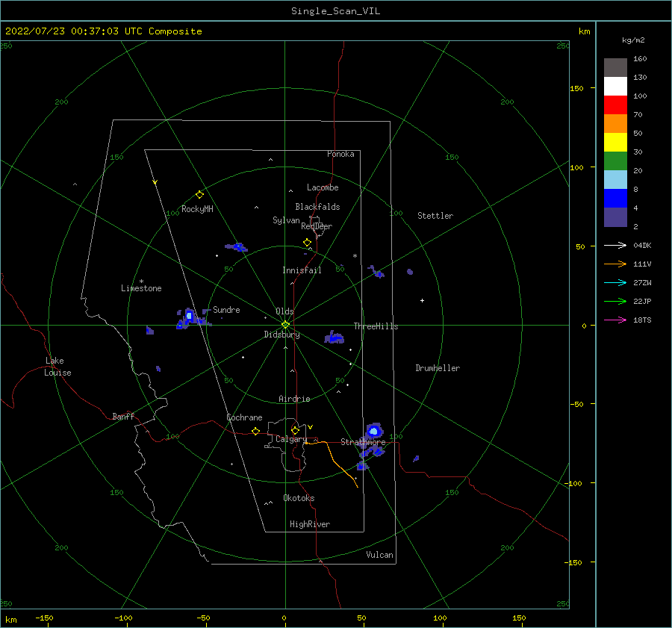
Task: Click the Sylvan town label
Action: coord(286,220)
